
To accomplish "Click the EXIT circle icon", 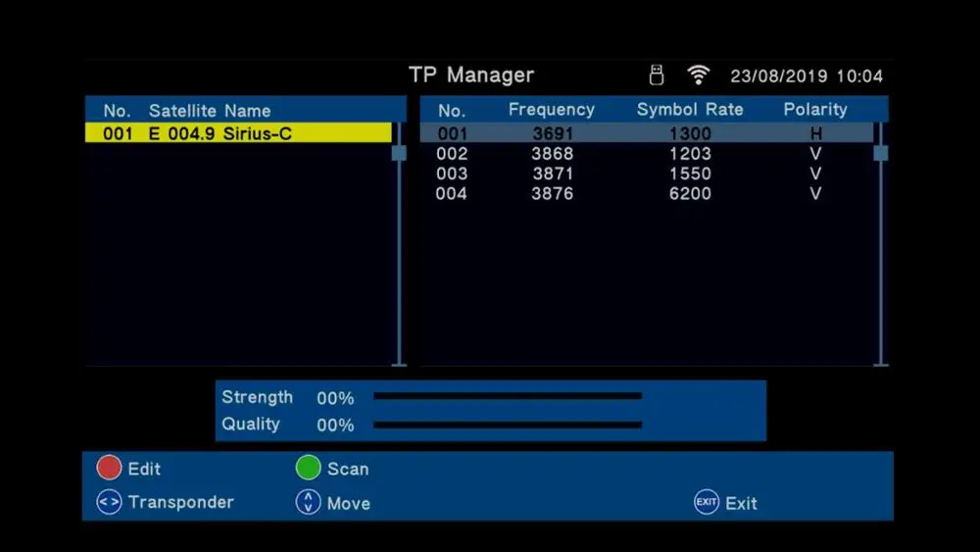I will [707, 502].
